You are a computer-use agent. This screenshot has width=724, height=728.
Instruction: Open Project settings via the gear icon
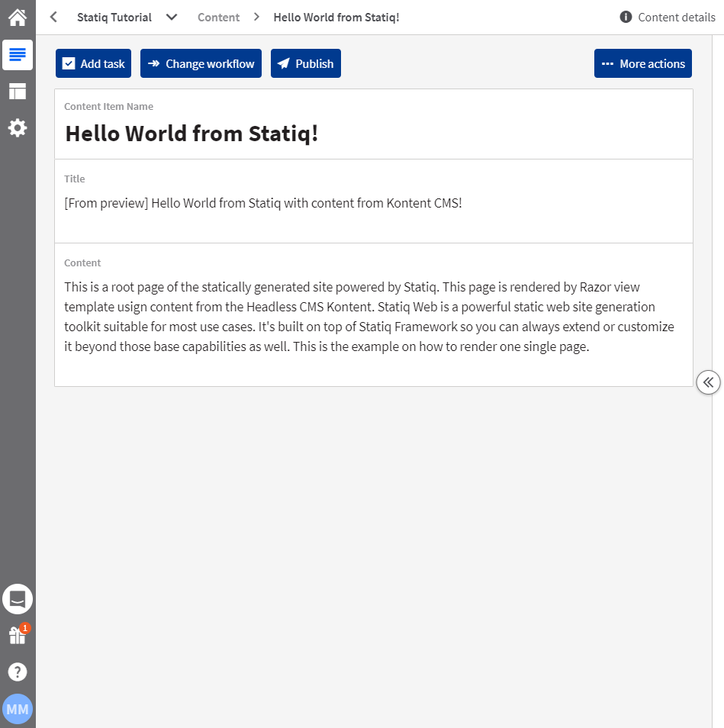17,127
